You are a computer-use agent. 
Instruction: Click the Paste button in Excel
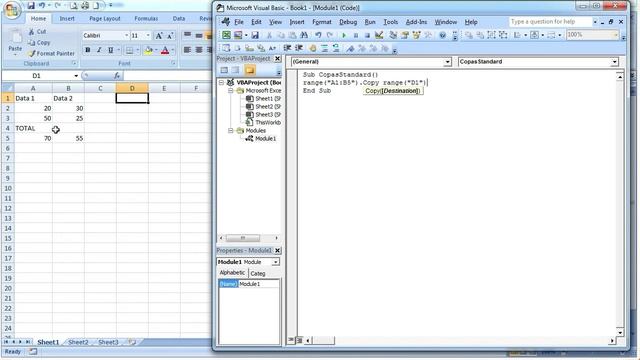coord(16,42)
